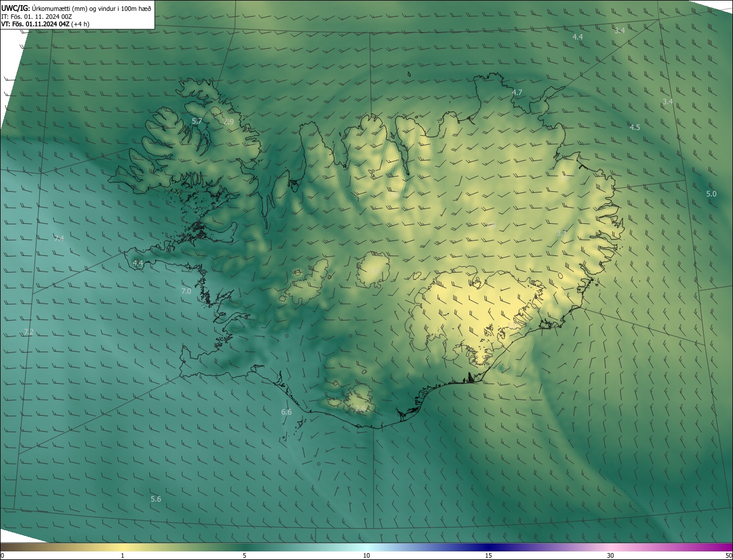Click the color scale tick label 50
This screenshot has height=560, width=733.
click(x=728, y=555)
